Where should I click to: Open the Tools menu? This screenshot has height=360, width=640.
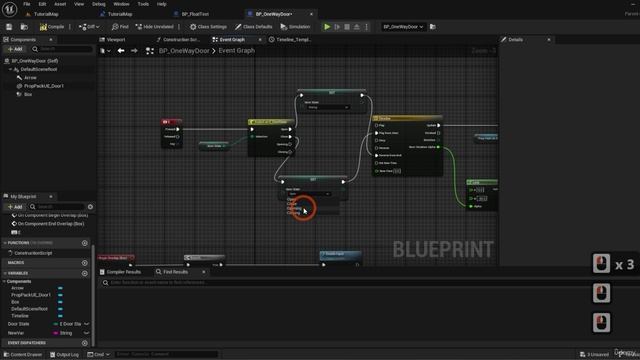(143, 4)
